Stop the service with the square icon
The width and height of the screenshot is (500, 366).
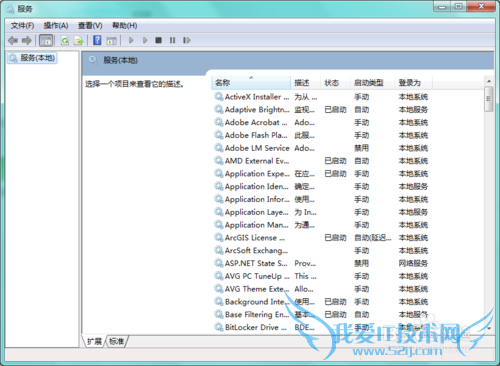pyautogui.click(x=158, y=40)
